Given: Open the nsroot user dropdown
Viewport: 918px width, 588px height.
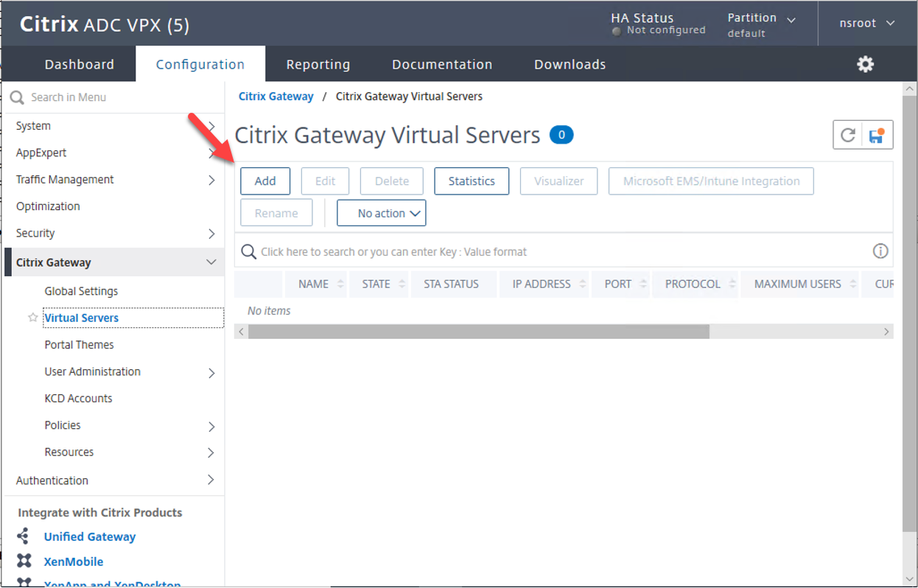Looking at the screenshot, I should pyautogui.click(x=868, y=23).
